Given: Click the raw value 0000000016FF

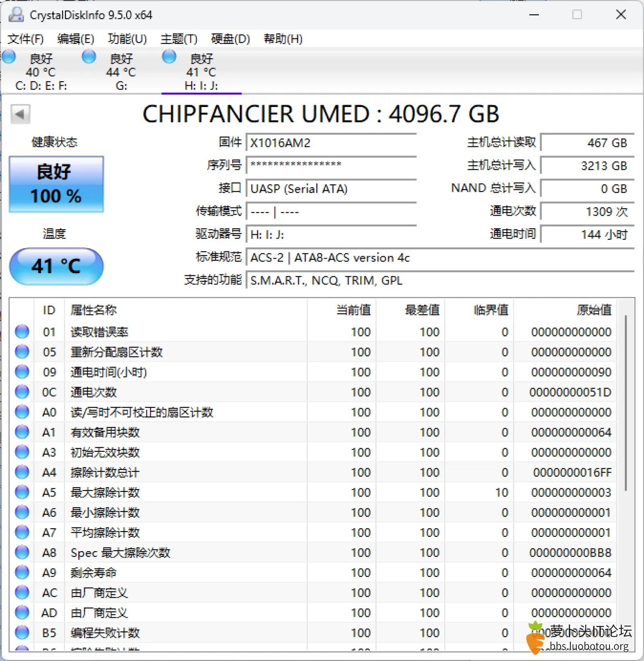Looking at the screenshot, I should [572, 472].
